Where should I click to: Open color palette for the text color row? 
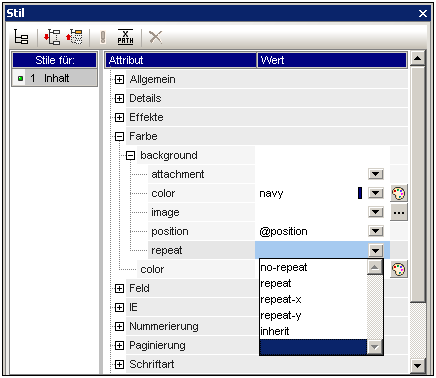399,269
